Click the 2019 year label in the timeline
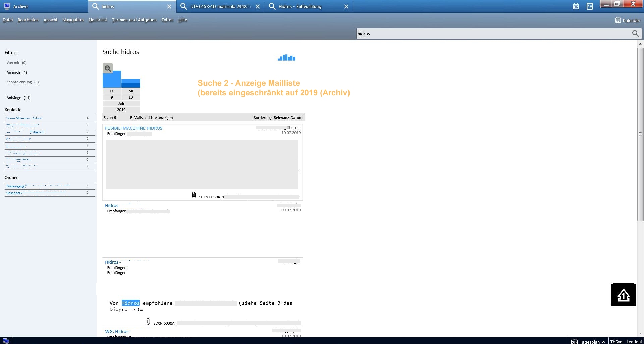 pyautogui.click(x=121, y=110)
